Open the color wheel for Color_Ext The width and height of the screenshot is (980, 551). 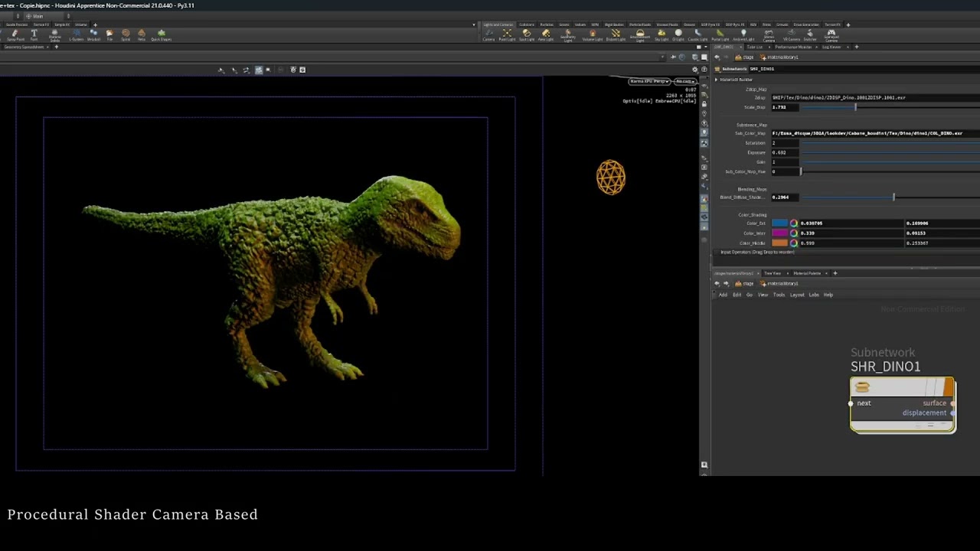793,223
